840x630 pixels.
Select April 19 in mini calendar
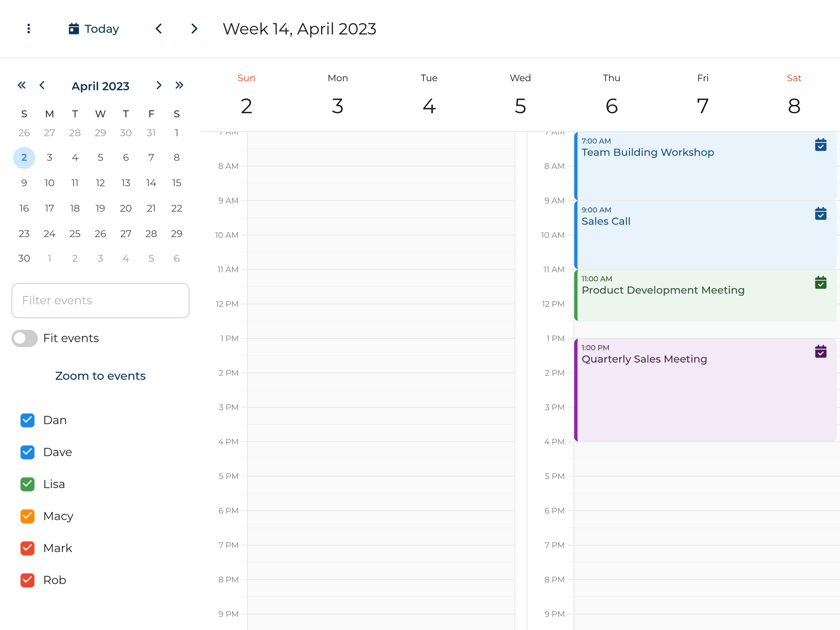(x=100, y=208)
